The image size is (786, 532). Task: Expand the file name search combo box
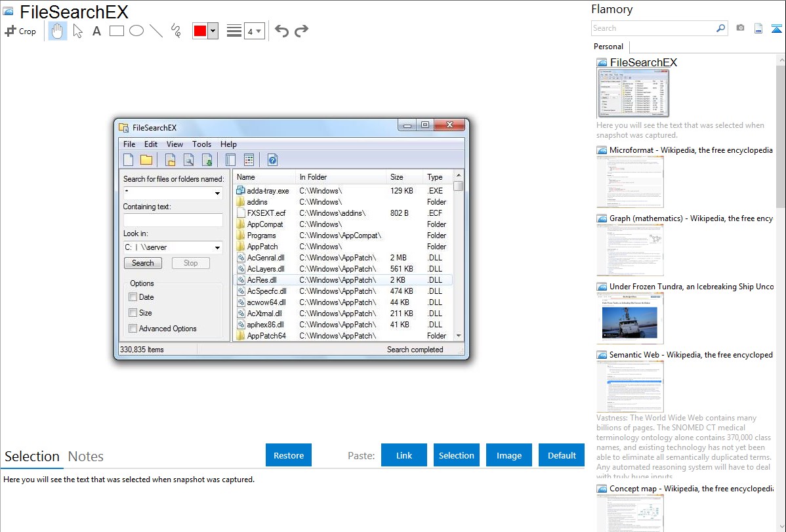click(x=217, y=193)
